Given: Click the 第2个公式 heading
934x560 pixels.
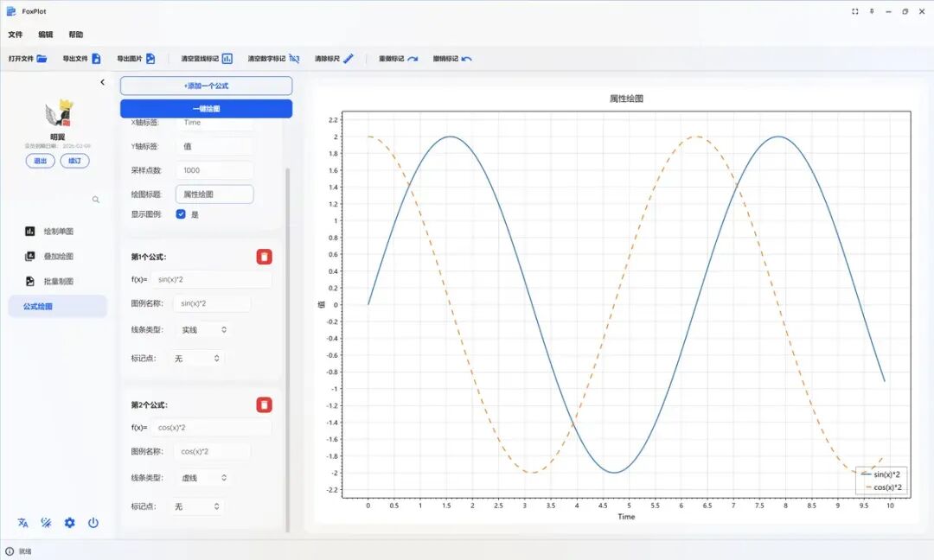Looking at the screenshot, I should click(x=150, y=405).
